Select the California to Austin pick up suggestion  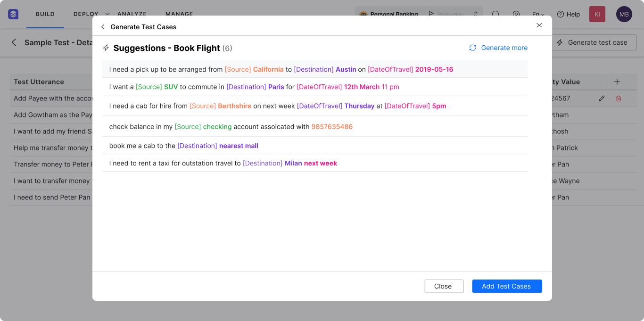315,69
